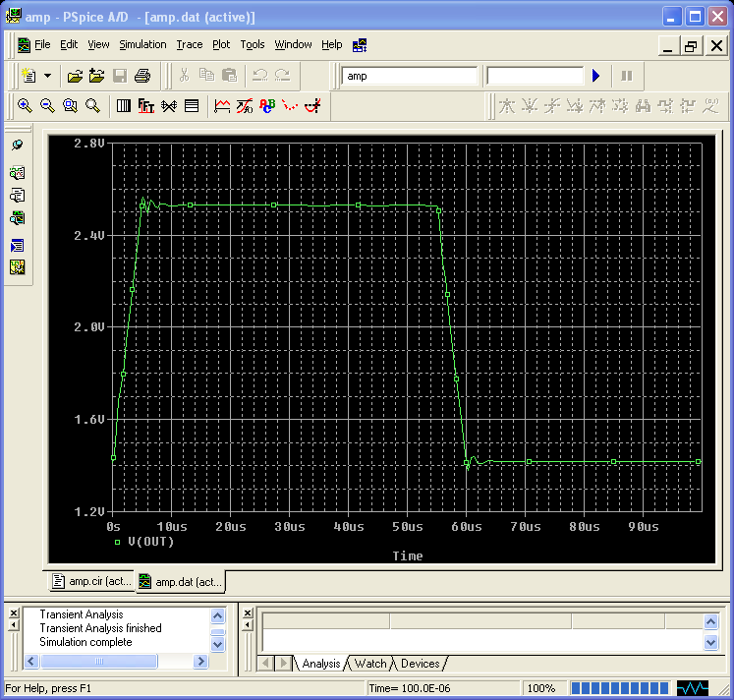Close the output log pane
The width and height of the screenshot is (734, 700).
[x=14, y=612]
